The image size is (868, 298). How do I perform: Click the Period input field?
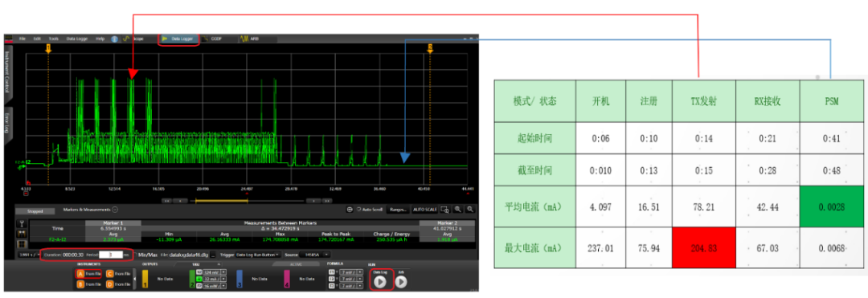[110, 255]
